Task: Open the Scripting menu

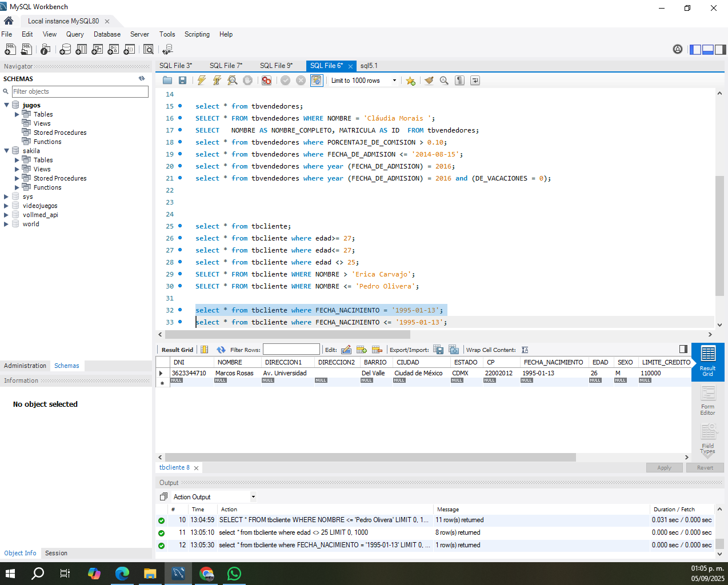Action: [x=197, y=34]
